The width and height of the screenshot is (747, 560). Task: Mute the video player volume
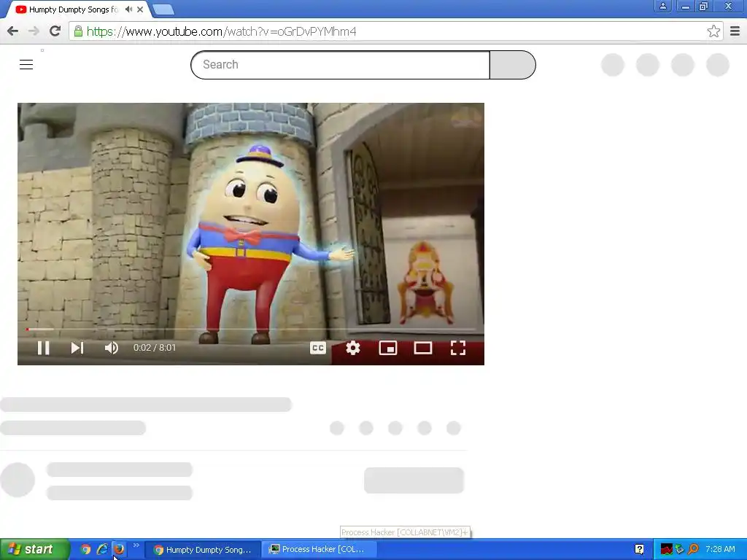click(112, 348)
